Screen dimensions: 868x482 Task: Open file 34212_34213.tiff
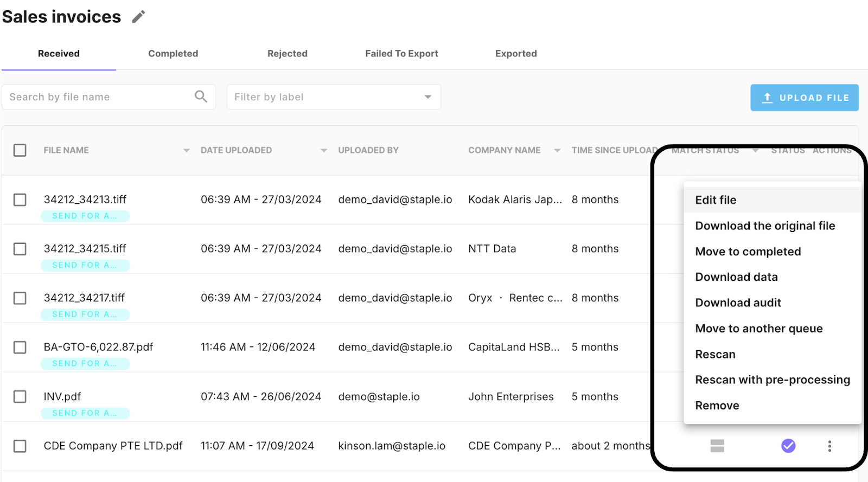point(85,200)
